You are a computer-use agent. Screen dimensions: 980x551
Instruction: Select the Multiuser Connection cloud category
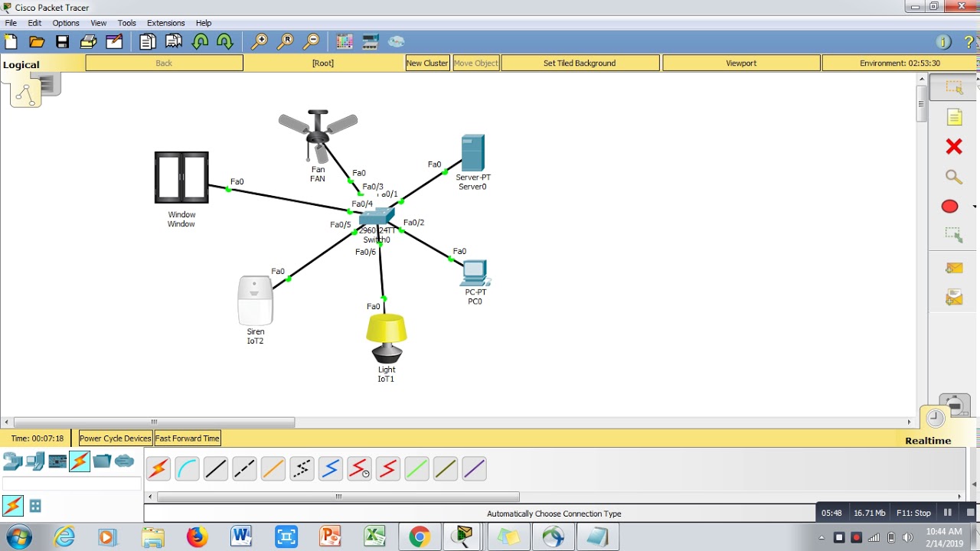(x=124, y=461)
